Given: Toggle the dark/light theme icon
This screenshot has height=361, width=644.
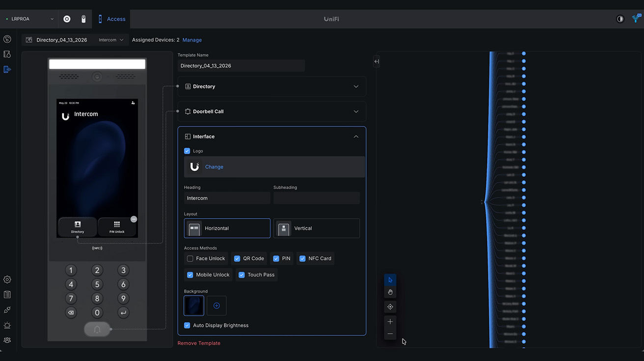Looking at the screenshot, I should pyautogui.click(x=620, y=19).
